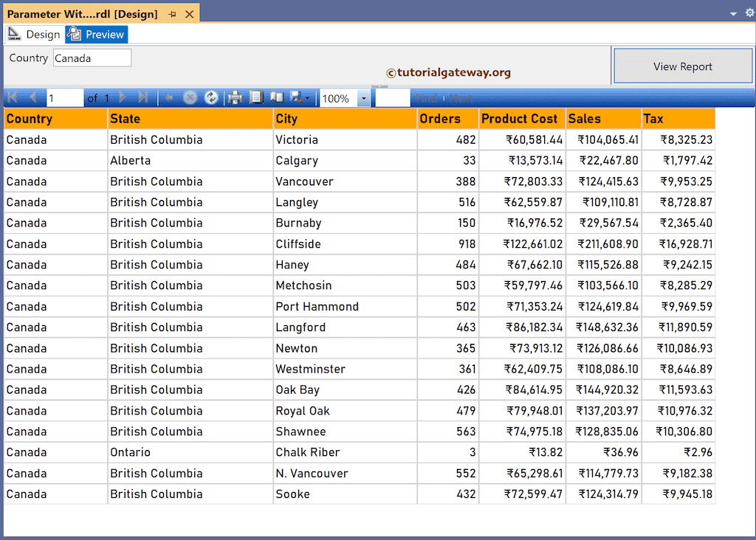Click the tax value ₹9,945.18

[687, 494]
